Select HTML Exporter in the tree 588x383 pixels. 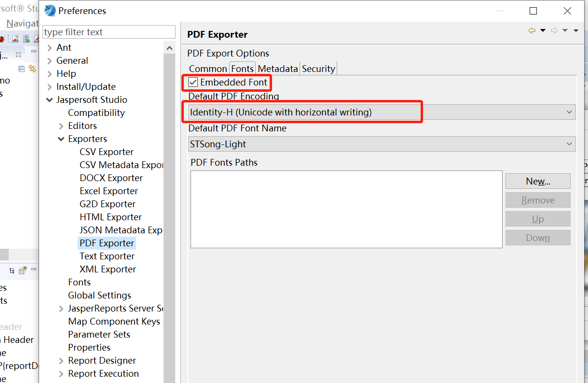110,217
